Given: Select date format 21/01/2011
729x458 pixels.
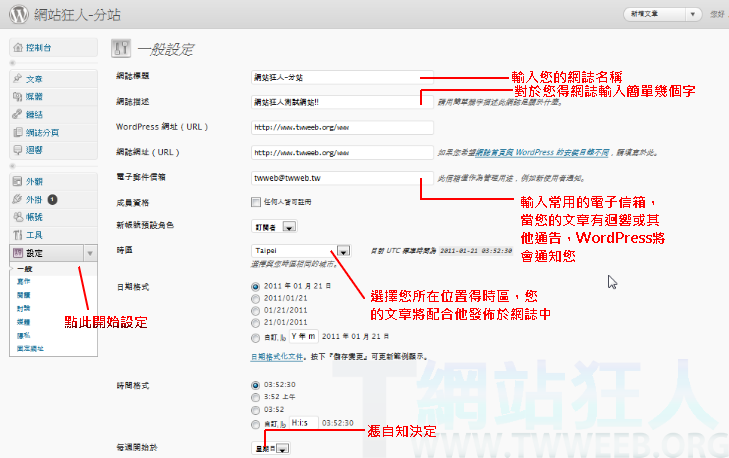Looking at the screenshot, I should click(255, 323).
